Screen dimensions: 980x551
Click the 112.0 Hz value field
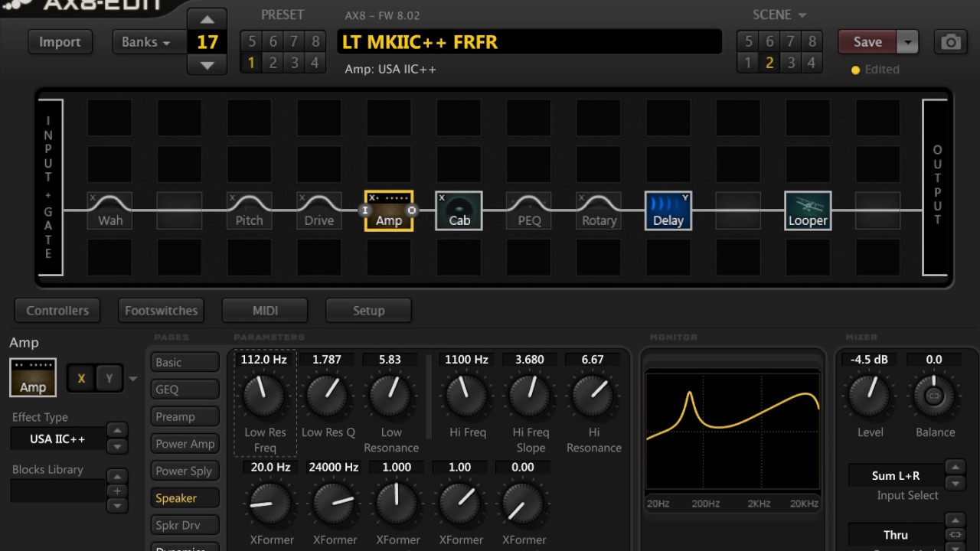(264, 360)
